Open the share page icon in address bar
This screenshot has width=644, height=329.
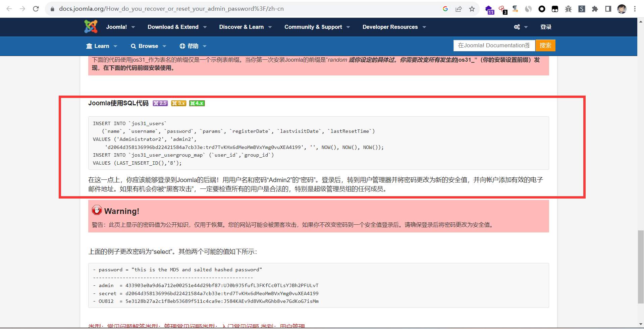click(x=459, y=9)
